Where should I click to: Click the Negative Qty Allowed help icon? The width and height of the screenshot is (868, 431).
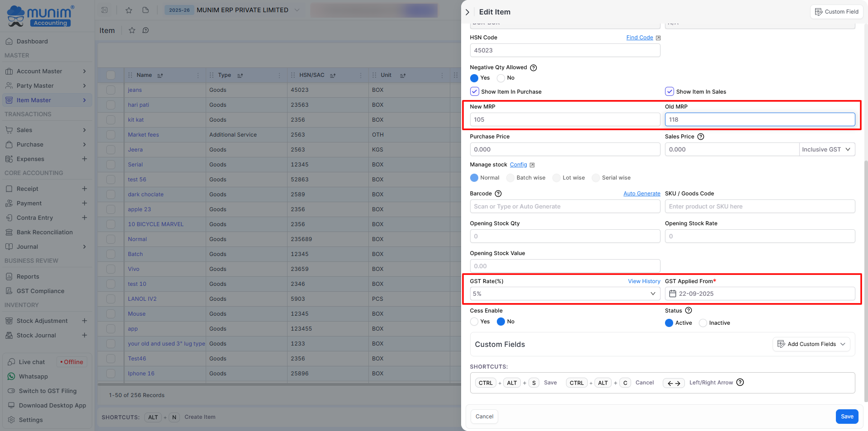click(533, 68)
